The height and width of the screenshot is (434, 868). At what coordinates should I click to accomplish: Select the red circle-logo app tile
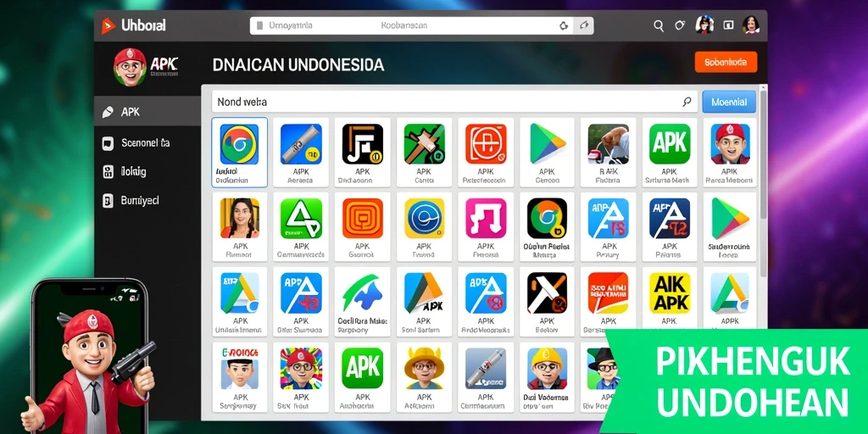[x=486, y=153]
